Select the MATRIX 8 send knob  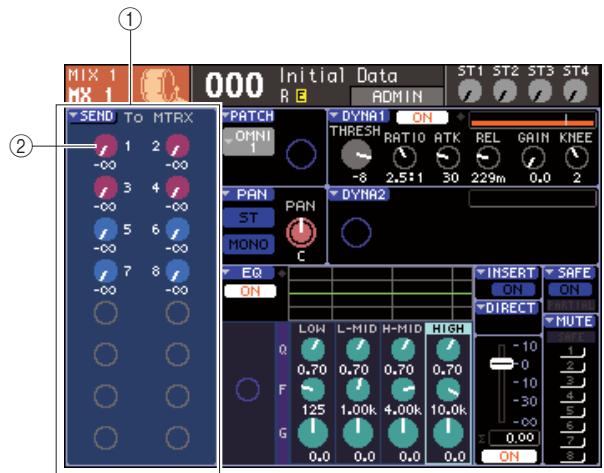[x=177, y=271]
